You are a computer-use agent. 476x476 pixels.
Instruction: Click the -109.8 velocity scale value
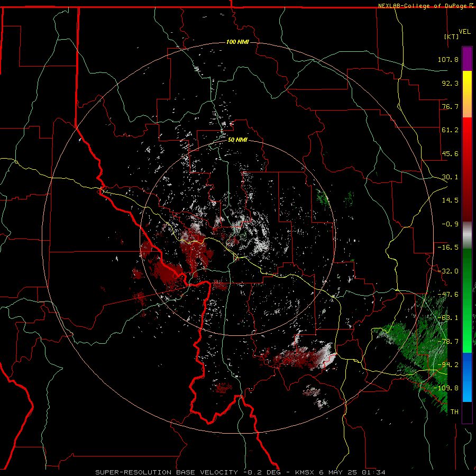446,388
